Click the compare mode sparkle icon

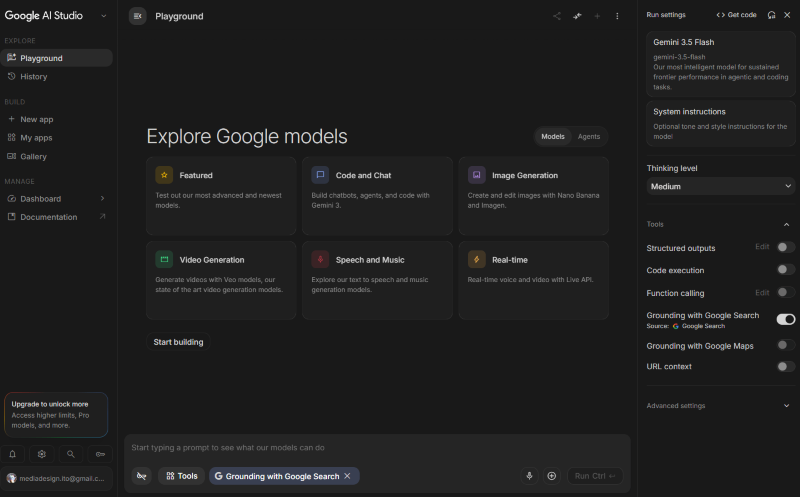(x=577, y=16)
